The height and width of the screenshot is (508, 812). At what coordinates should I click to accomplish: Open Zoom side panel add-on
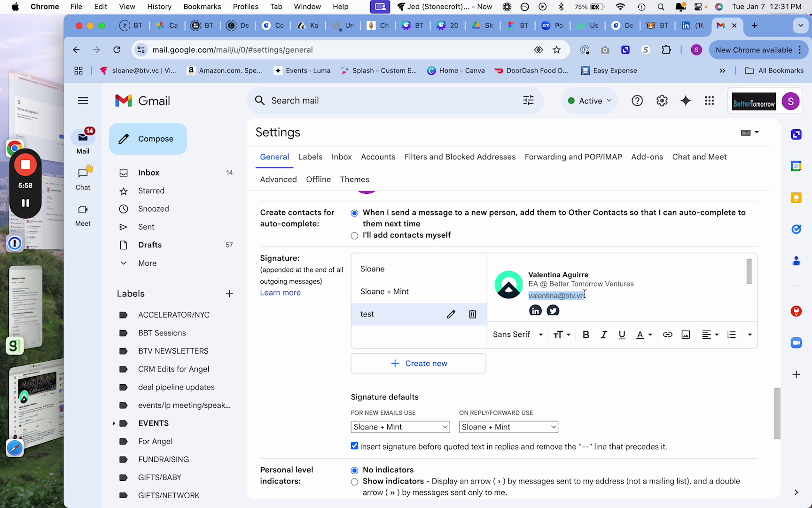point(796,343)
